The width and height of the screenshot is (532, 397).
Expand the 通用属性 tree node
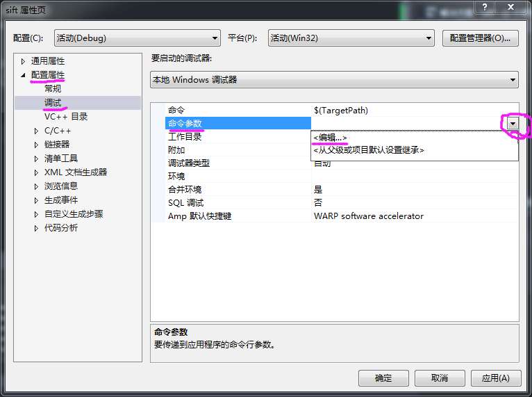[23, 61]
